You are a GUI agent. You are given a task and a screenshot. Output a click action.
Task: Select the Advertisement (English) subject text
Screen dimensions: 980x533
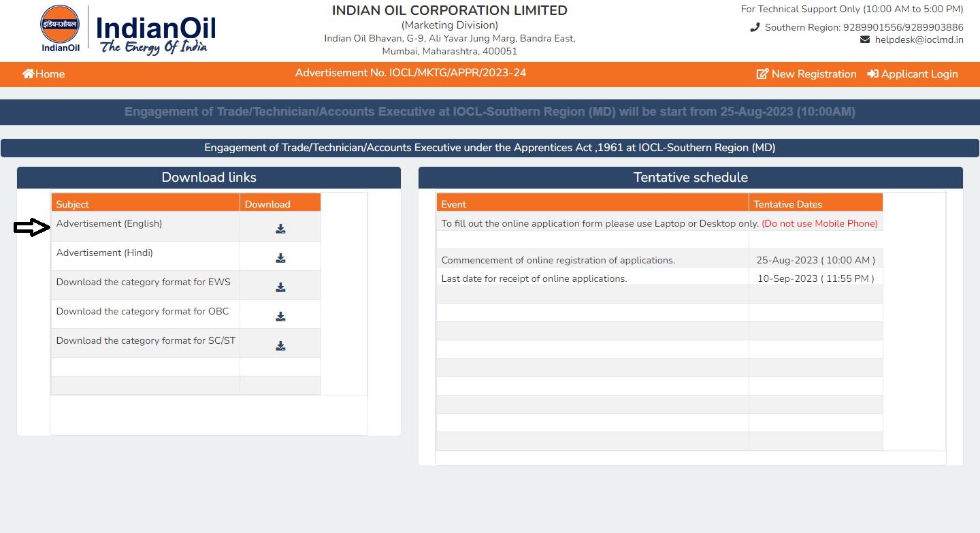coord(109,223)
